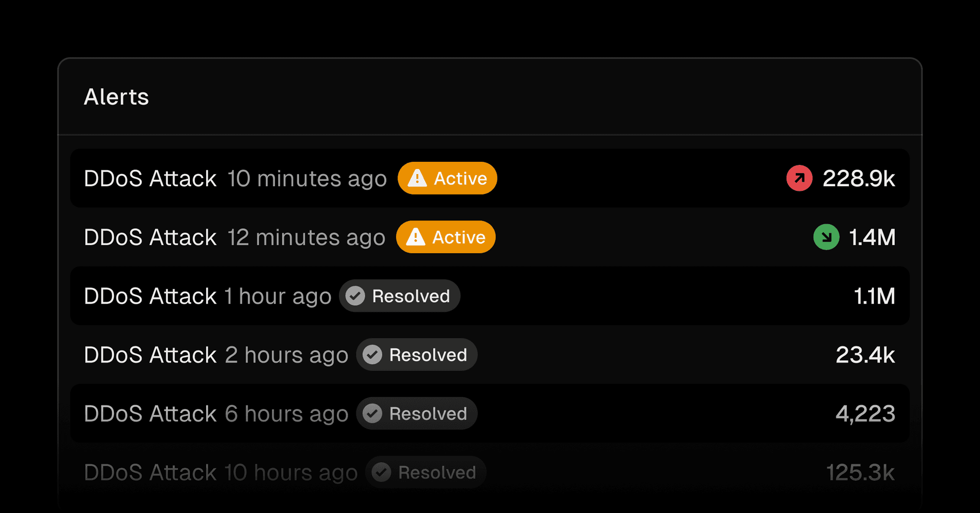Click the green downward trend arrow icon
The image size is (980, 513).
826,237
